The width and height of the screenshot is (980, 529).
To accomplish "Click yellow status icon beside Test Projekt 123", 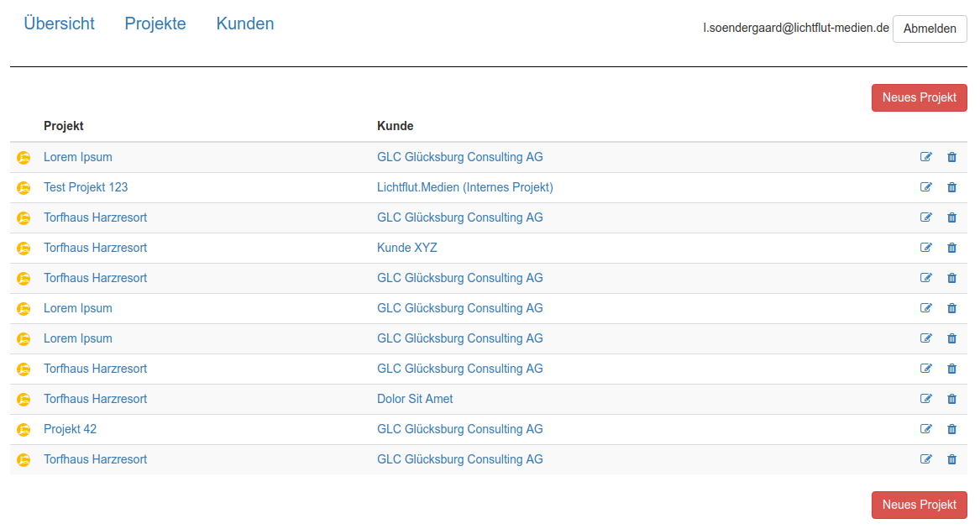I will click(x=24, y=187).
